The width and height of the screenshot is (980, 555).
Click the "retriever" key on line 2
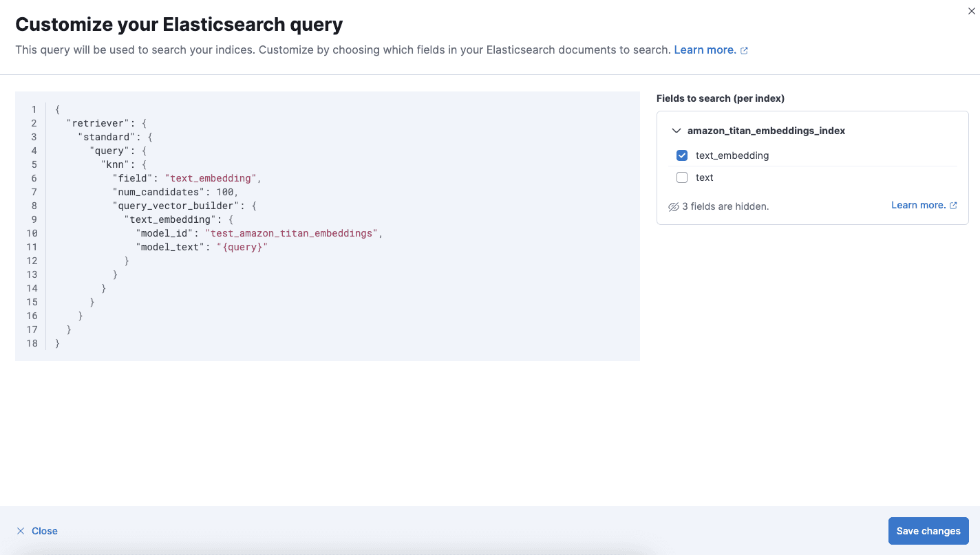point(98,123)
